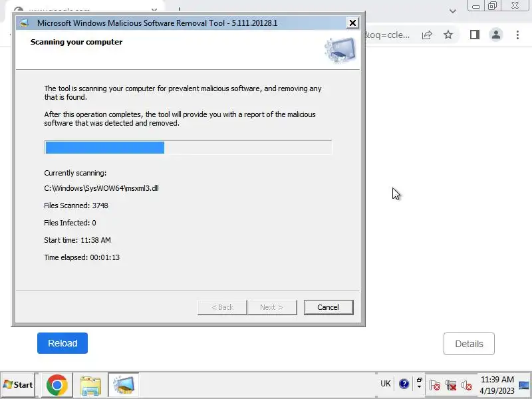The image size is (532, 399).
Task: Click the network disconnected tray icon
Action: click(x=451, y=385)
